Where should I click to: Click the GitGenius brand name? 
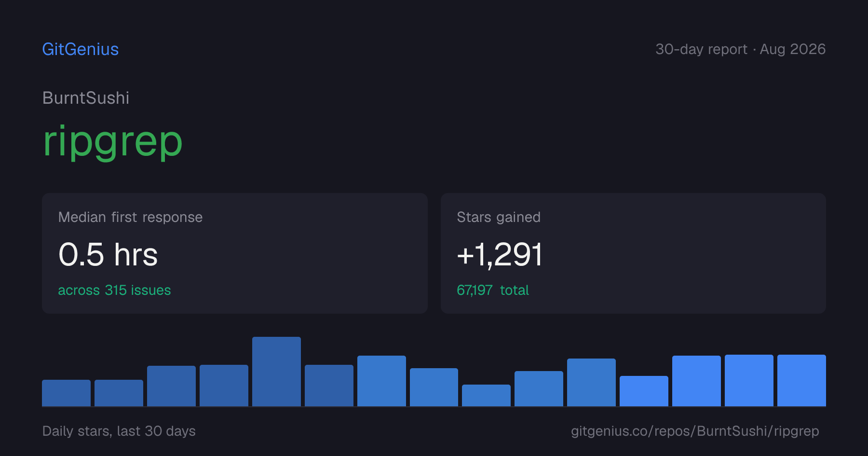point(81,49)
